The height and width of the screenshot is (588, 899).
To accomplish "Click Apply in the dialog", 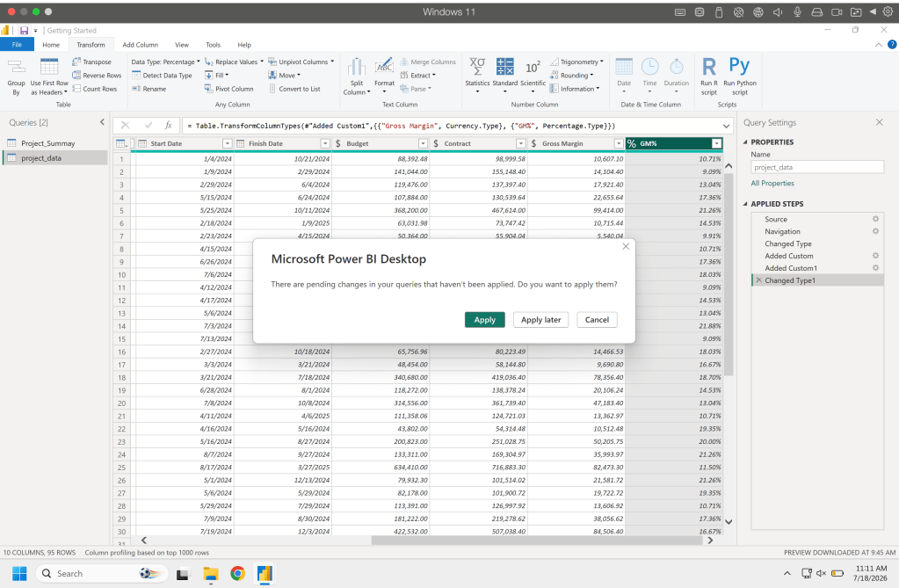I will [x=484, y=320].
